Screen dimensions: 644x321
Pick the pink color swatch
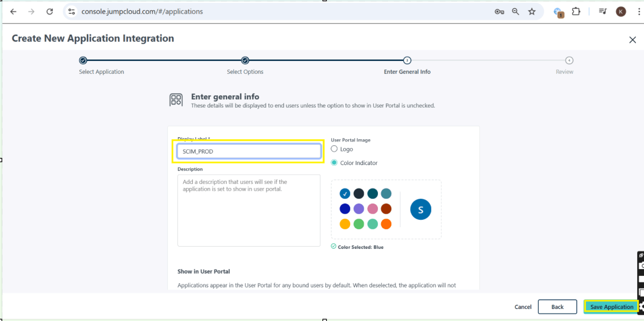pos(373,209)
